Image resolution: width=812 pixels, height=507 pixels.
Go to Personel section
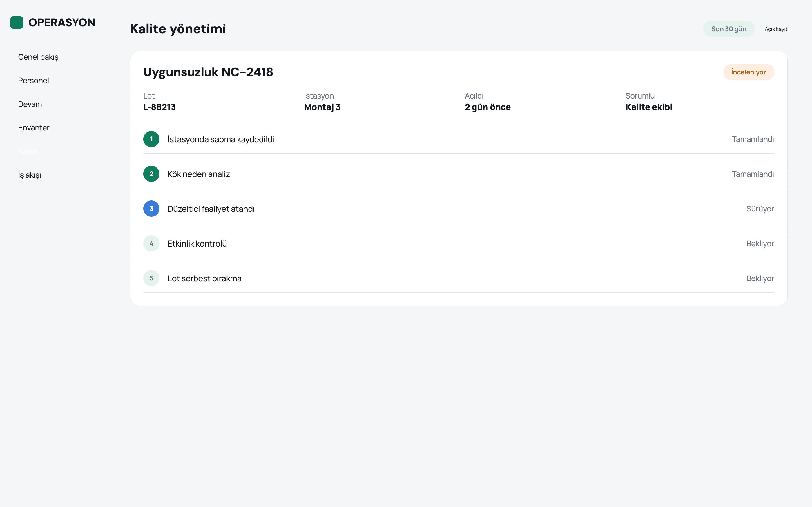(x=34, y=81)
